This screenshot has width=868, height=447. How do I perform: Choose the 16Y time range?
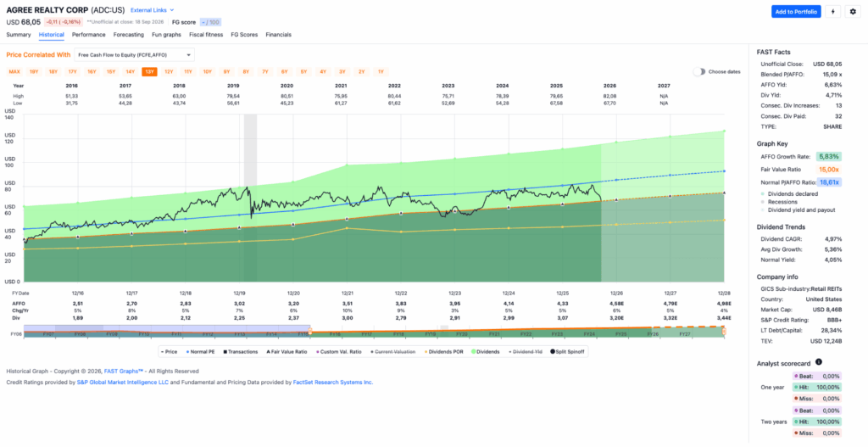pyautogui.click(x=92, y=71)
